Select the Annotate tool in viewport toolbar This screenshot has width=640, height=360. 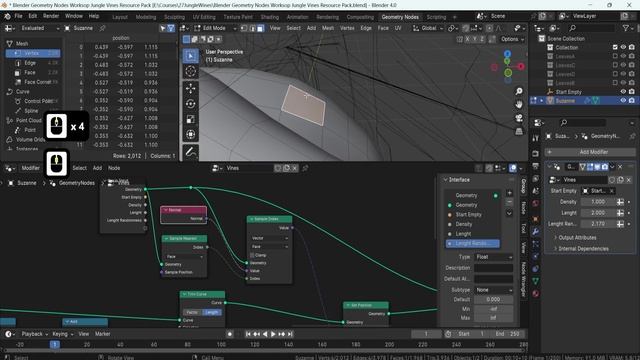point(190,151)
